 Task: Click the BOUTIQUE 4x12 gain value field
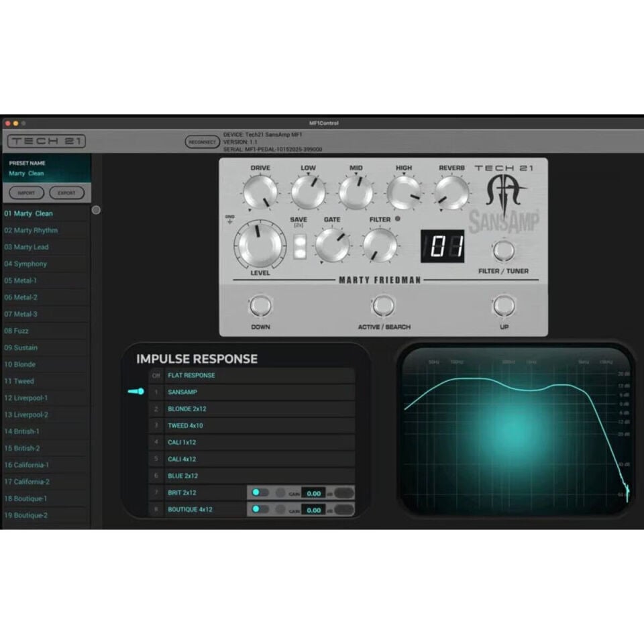pos(314,510)
